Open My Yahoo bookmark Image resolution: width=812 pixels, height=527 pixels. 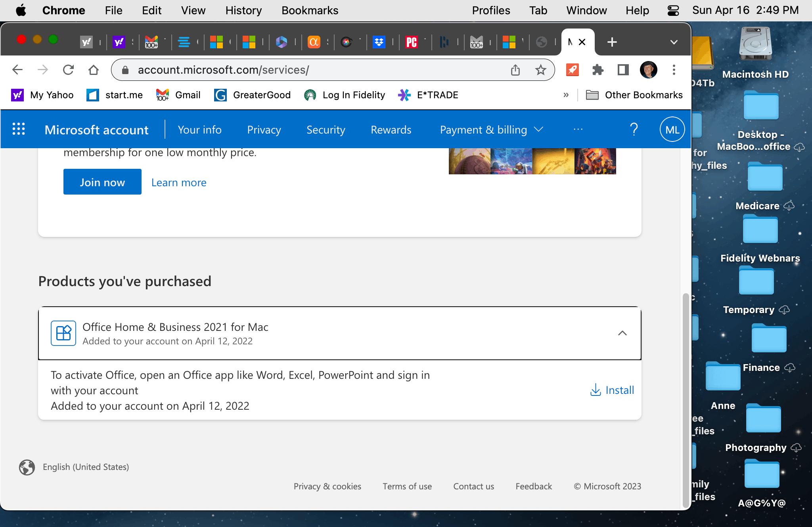42,95
